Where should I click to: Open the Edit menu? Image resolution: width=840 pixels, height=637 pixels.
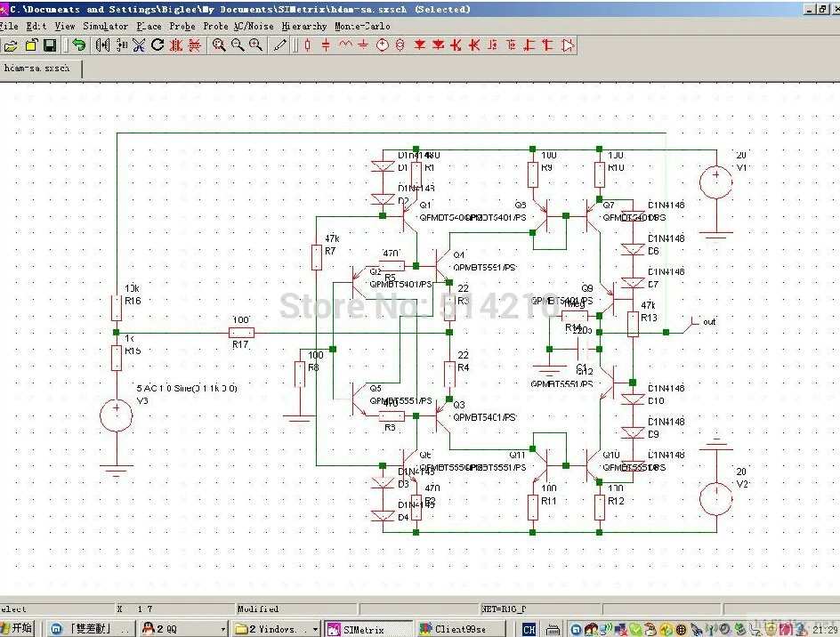[x=36, y=27]
